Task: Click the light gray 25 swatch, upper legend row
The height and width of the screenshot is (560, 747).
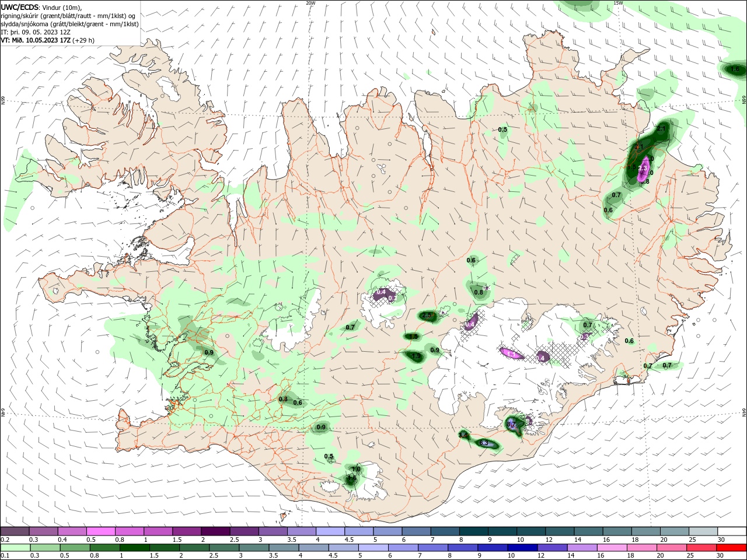Action: [x=703, y=531]
